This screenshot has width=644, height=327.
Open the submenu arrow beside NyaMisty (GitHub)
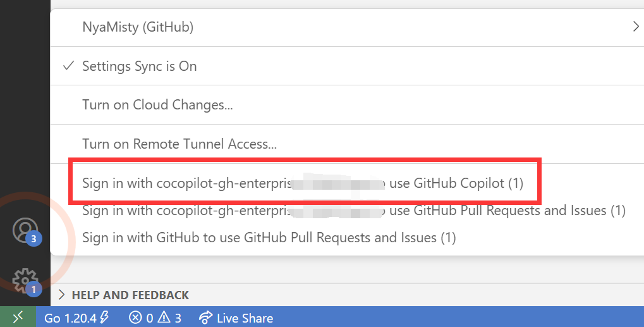click(x=635, y=27)
